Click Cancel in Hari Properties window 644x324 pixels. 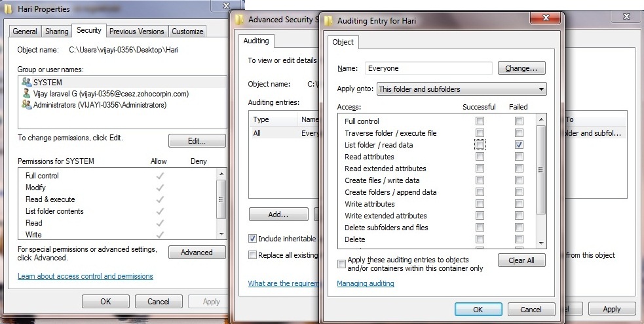point(159,302)
